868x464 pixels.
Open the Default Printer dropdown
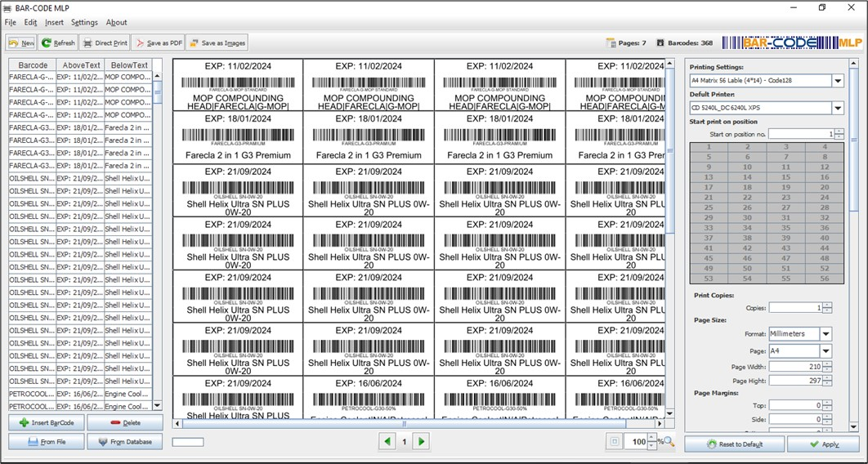pos(837,108)
